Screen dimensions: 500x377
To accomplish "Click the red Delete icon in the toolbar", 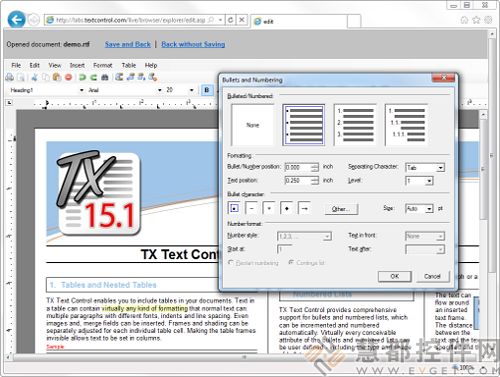I will click(69, 77).
